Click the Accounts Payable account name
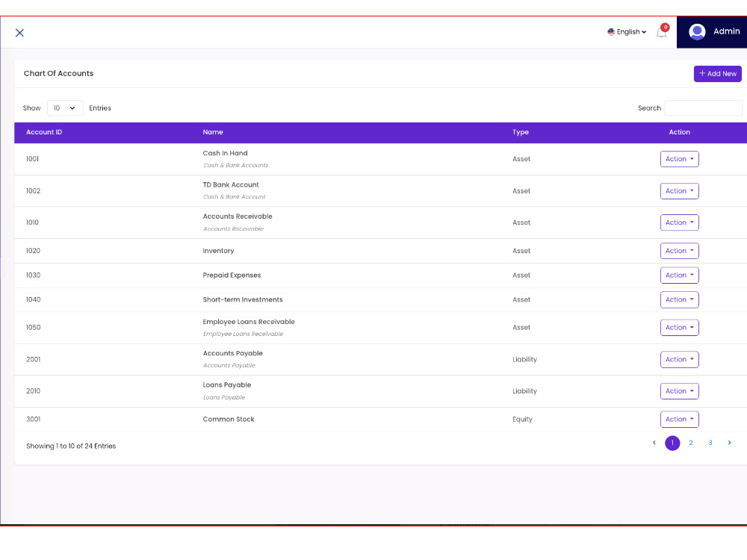 232,353
